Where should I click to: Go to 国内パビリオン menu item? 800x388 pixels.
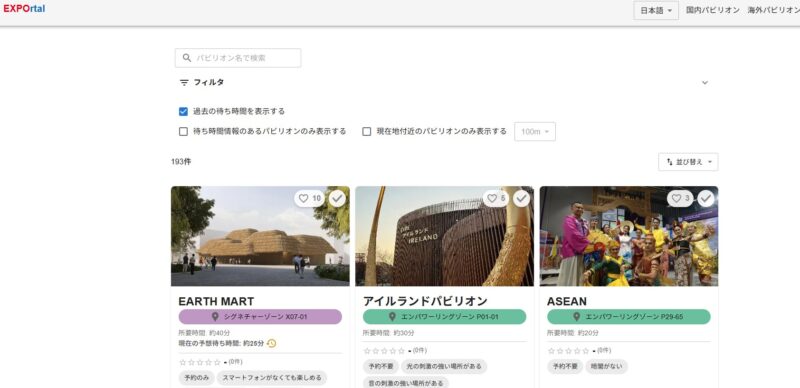(x=713, y=10)
